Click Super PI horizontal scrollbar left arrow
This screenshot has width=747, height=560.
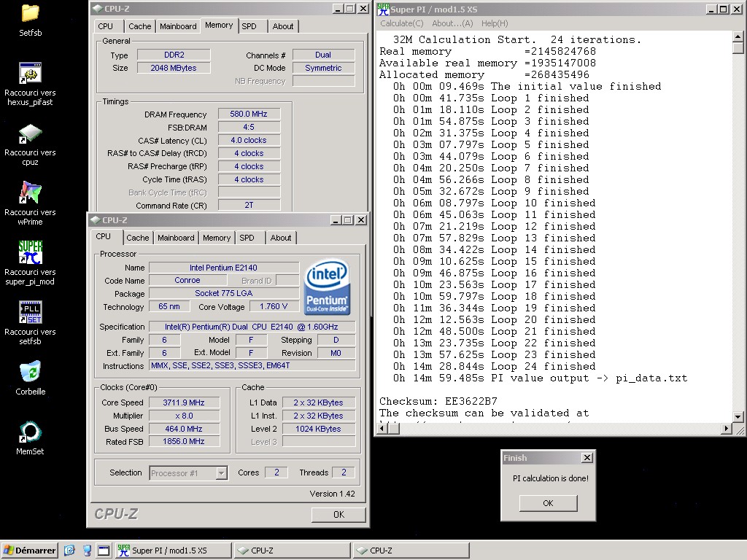pyautogui.click(x=382, y=429)
